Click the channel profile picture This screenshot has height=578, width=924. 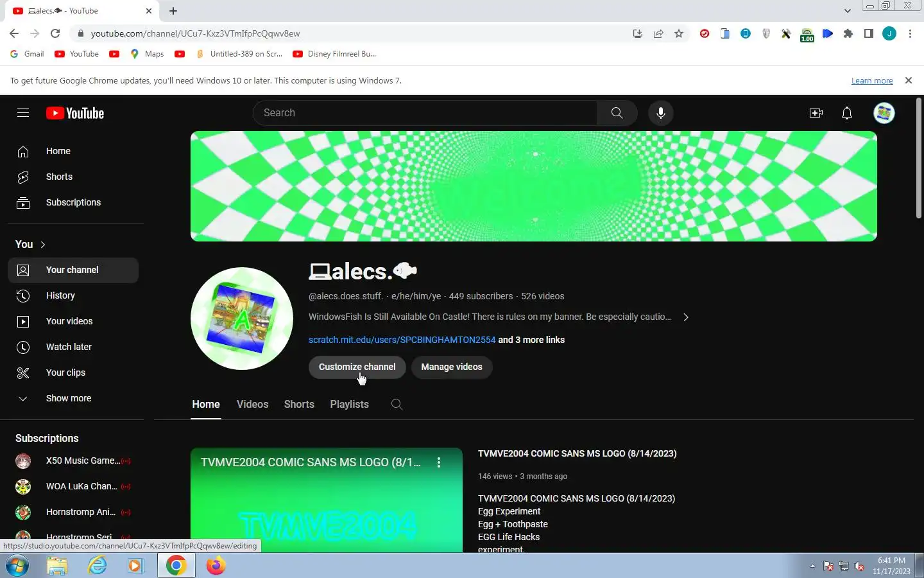[242, 319]
